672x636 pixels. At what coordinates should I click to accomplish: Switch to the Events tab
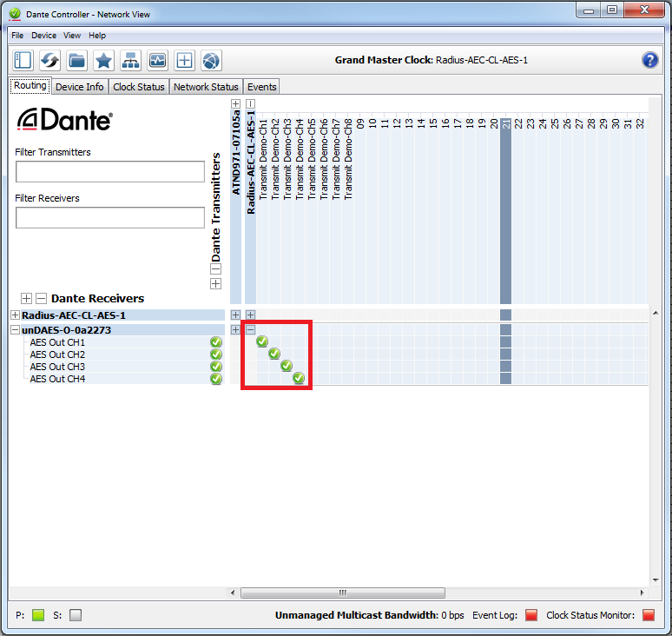[x=262, y=87]
